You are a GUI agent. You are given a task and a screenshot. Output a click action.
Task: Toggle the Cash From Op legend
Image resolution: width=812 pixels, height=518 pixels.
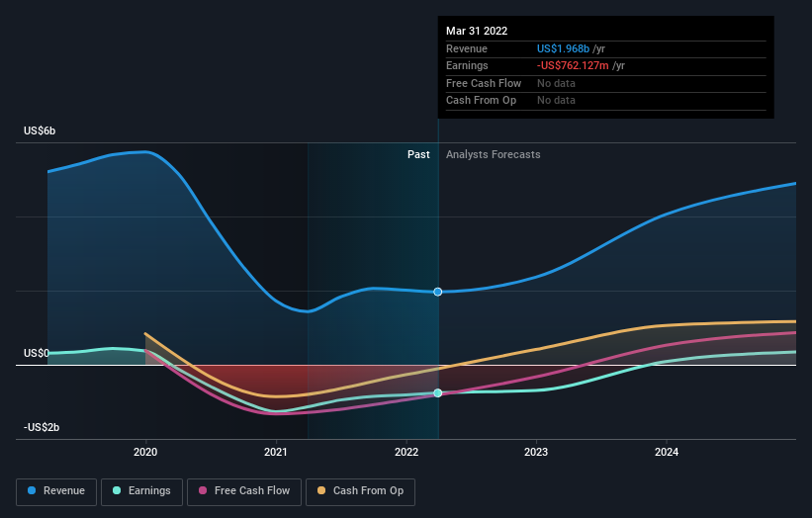(x=360, y=491)
